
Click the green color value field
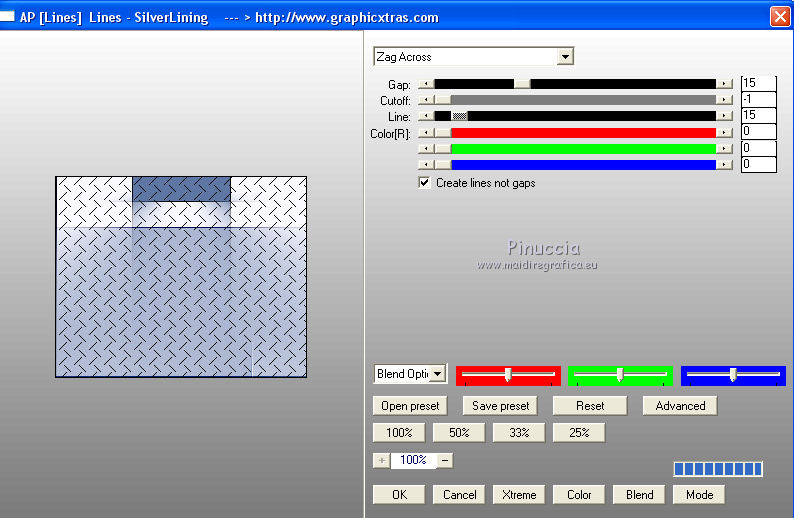pyautogui.click(x=758, y=148)
